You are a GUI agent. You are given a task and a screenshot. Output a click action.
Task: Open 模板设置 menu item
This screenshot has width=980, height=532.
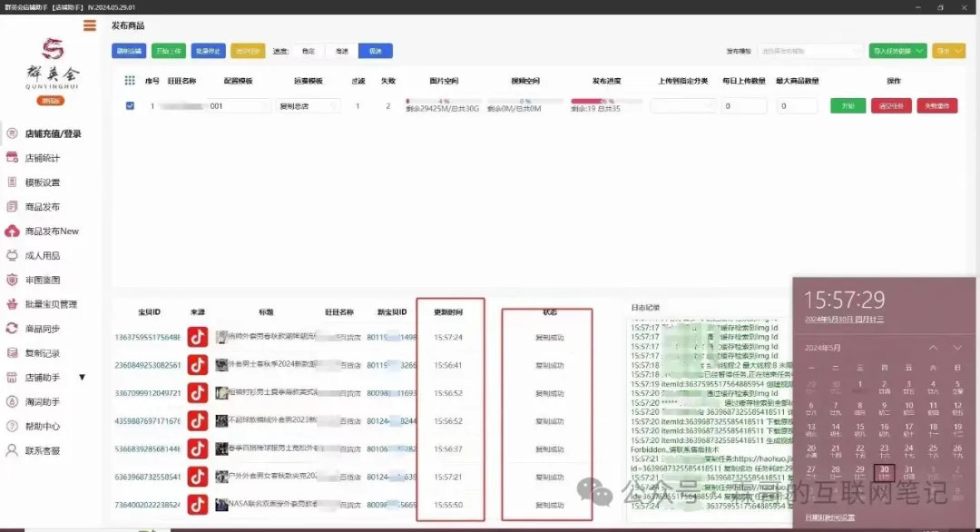click(x=42, y=182)
